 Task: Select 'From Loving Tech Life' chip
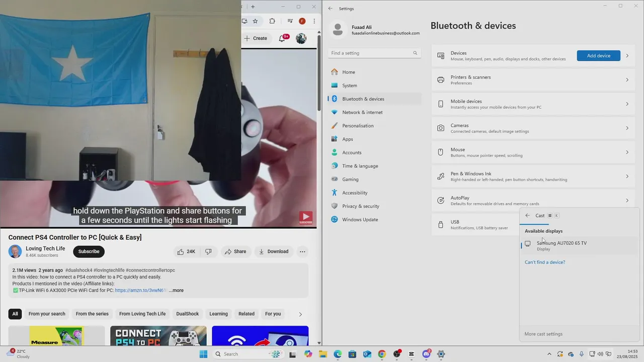click(142, 314)
